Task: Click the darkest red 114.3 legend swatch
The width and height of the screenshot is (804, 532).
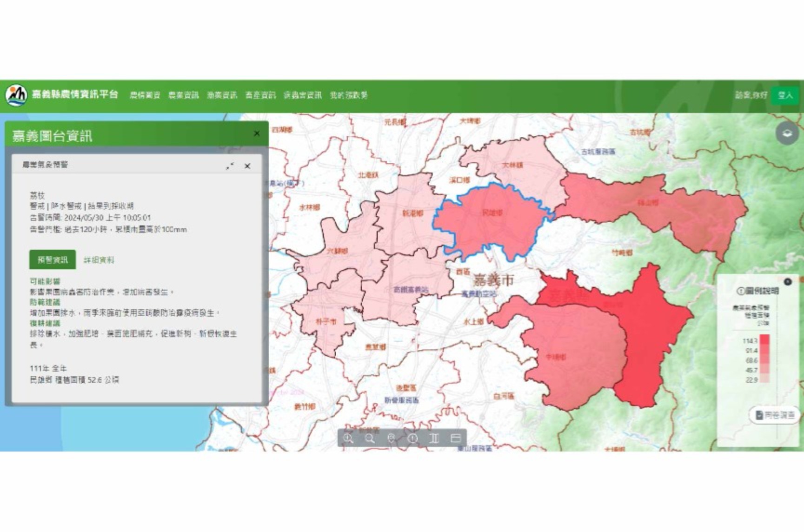Action: tap(764, 340)
